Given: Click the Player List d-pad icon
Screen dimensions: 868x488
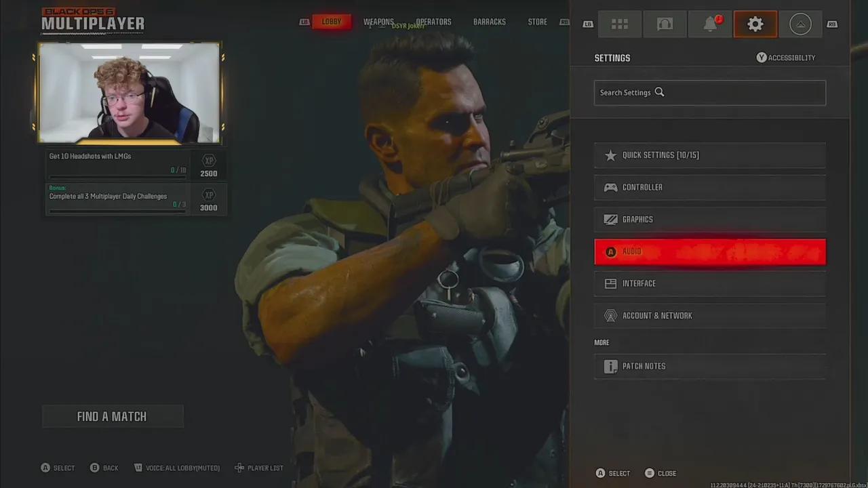Looking at the screenshot, I should (239, 468).
